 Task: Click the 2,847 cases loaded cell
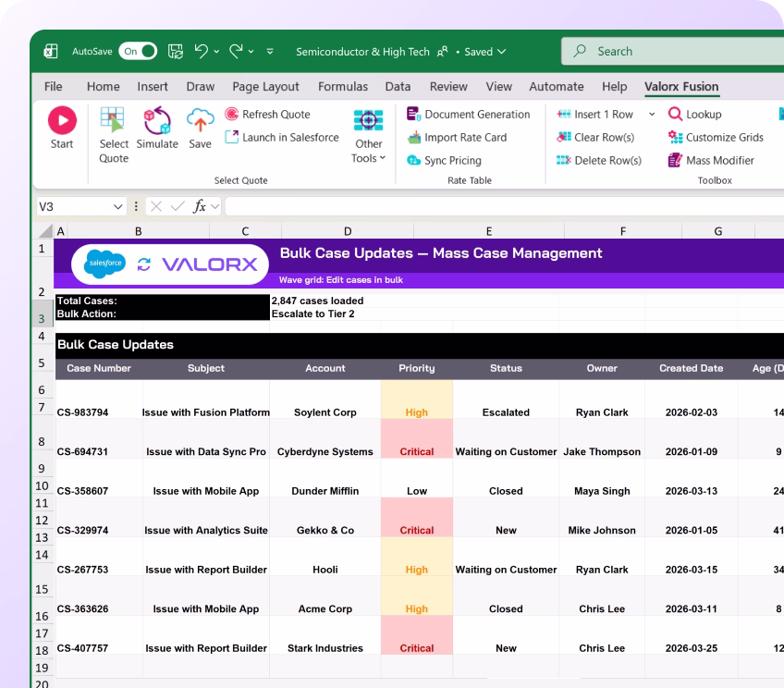tap(317, 301)
